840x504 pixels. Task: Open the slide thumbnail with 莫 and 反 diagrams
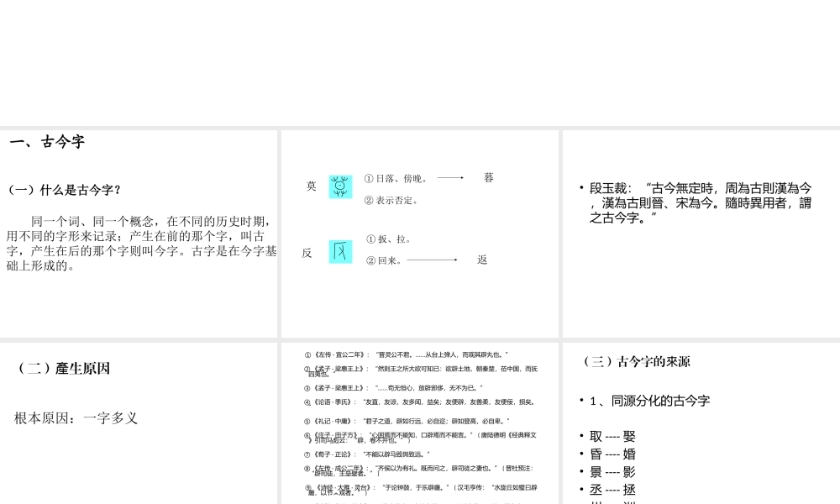pos(420,234)
